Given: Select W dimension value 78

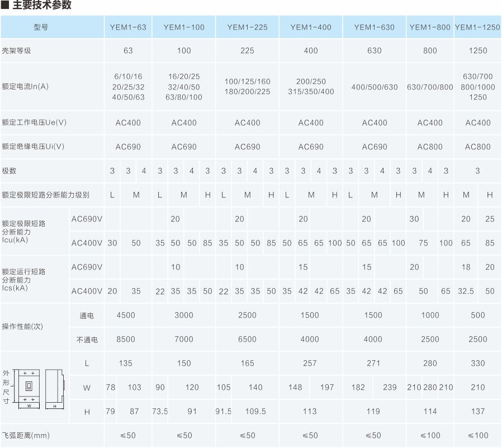Looking at the screenshot, I should (111, 387).
